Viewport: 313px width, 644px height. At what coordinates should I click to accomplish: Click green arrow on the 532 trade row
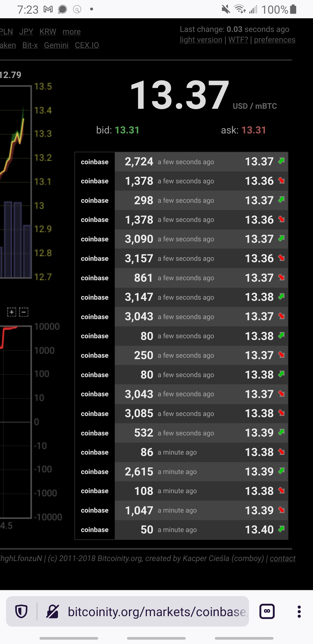pyautogui.click(x=281, y=432)
